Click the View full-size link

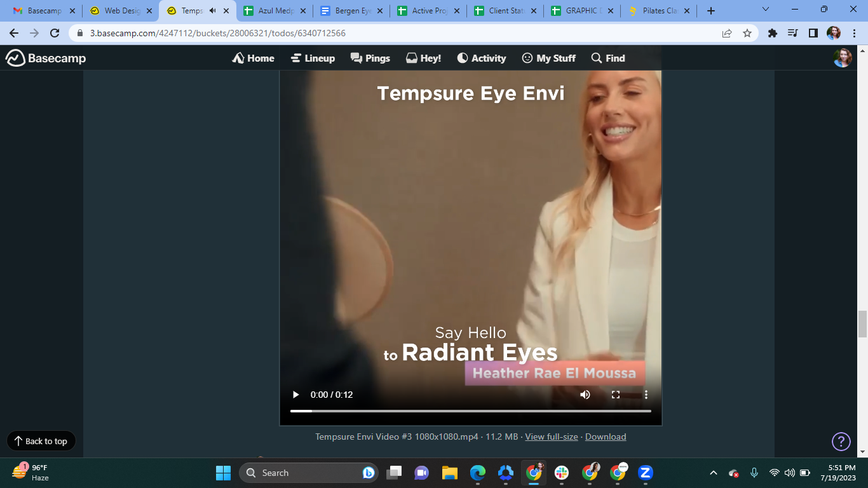click(552, 437)
